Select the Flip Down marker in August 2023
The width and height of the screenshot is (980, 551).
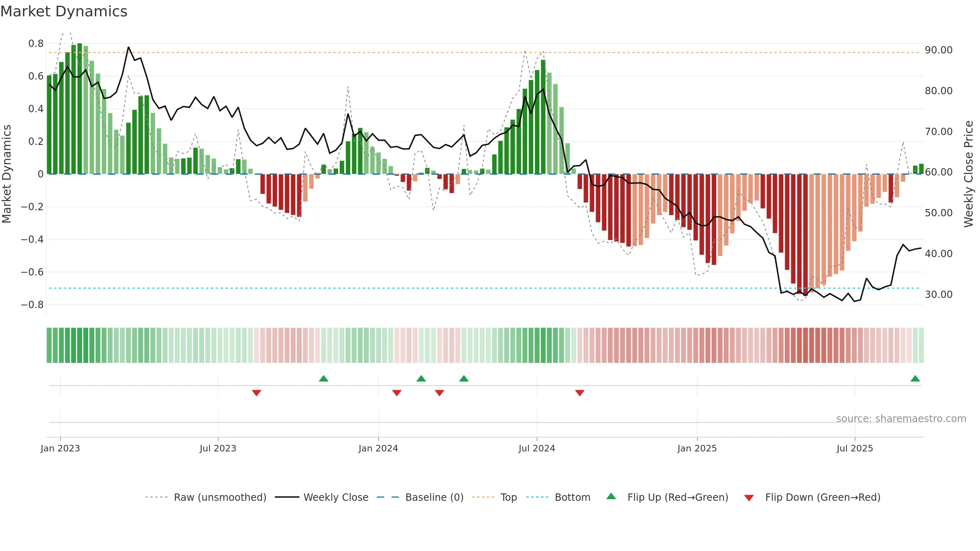pyautogui.click(x=256, y=393)
